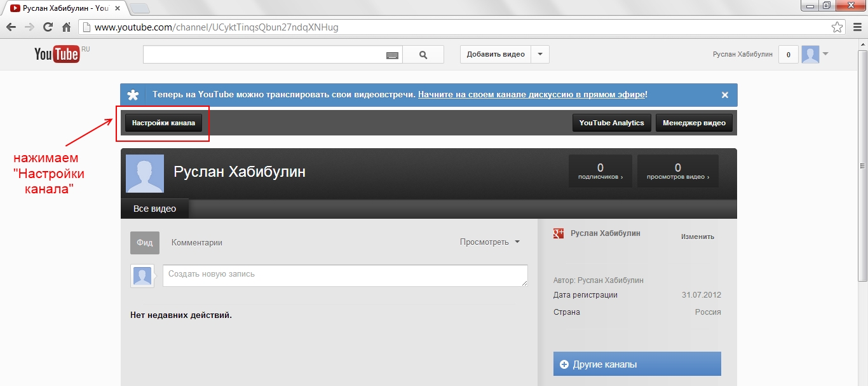
Task: Open the 0 просмотров видео counter
Action: click(678, 171)
